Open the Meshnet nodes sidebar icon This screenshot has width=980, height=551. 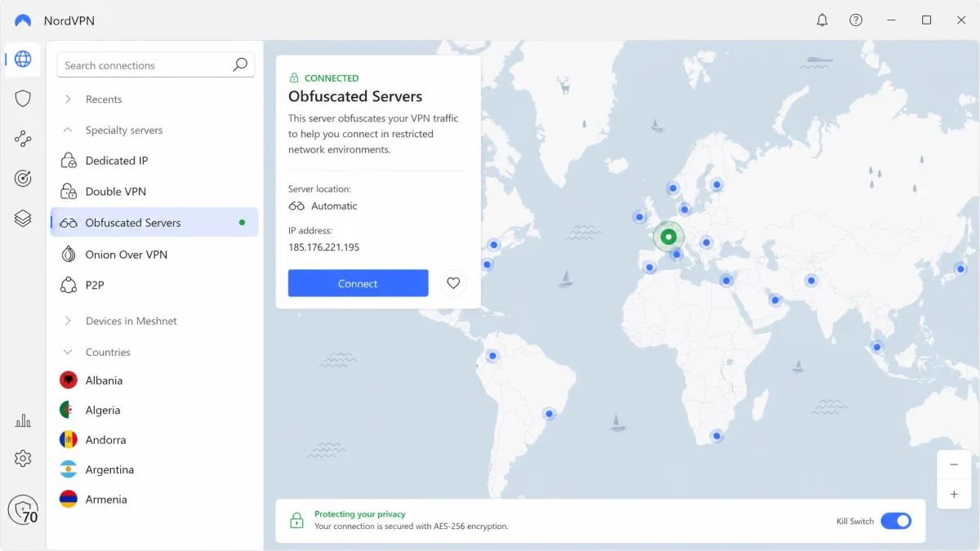click(23, 139)
